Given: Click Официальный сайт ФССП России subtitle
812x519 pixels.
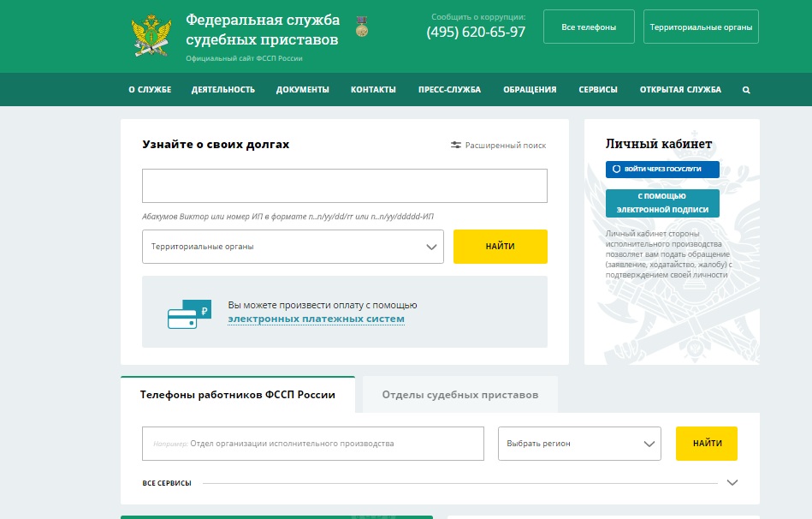Looking at the screenshot, I should (244, 58).
